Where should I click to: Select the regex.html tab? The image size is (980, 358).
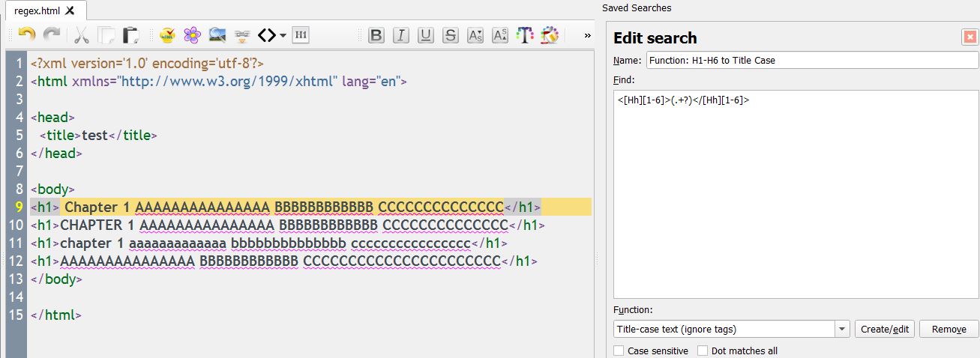[x=38, y=10]
